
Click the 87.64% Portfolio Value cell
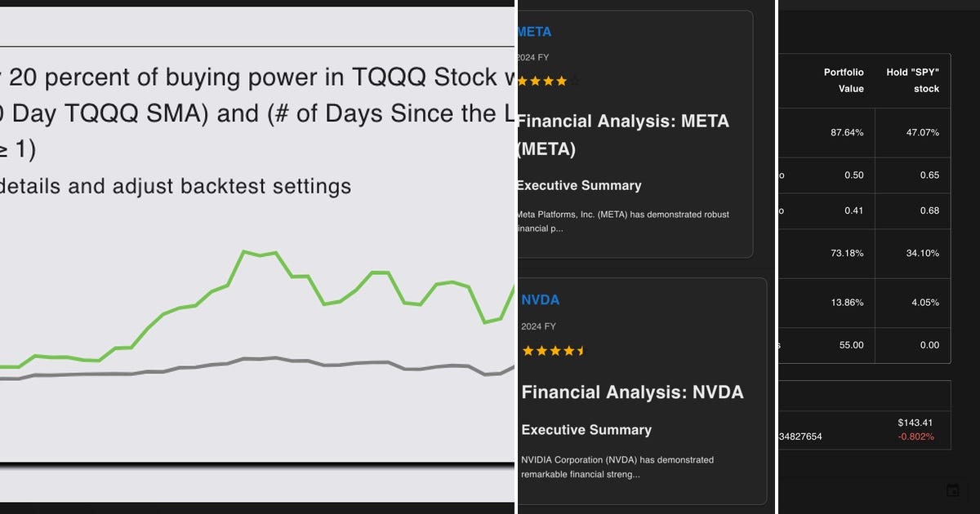click(x=849, y=132)
